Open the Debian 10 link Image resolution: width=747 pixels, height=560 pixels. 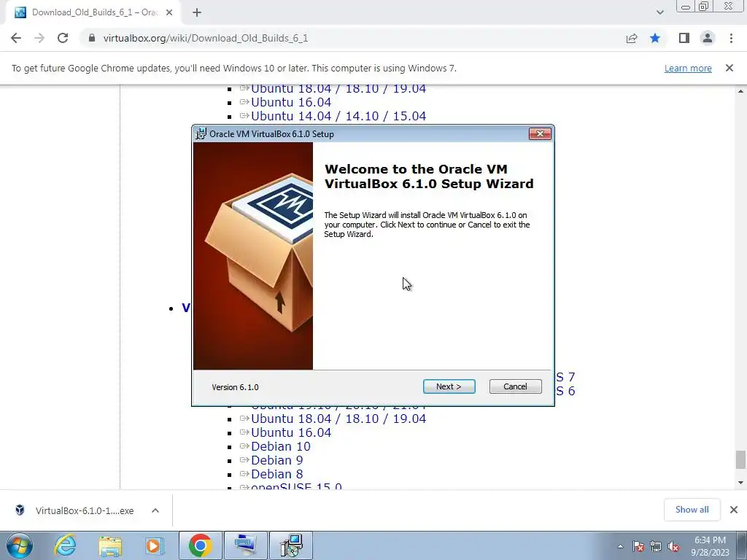tap(281, 446)
